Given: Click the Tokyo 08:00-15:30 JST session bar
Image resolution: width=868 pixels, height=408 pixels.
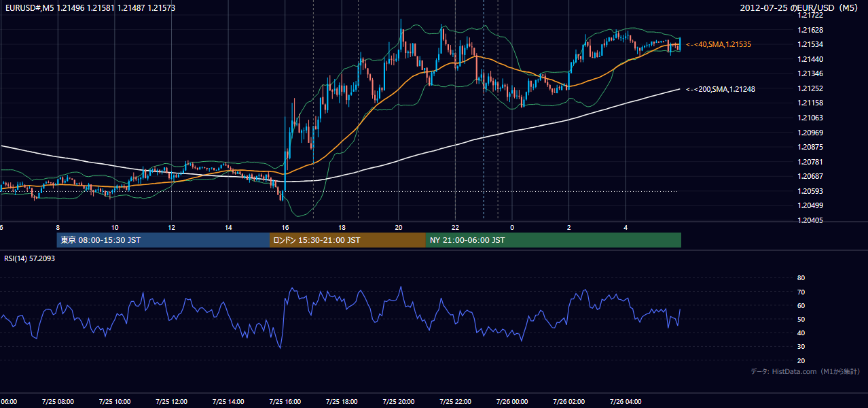Looking at the screenshot, I should 163,240.
